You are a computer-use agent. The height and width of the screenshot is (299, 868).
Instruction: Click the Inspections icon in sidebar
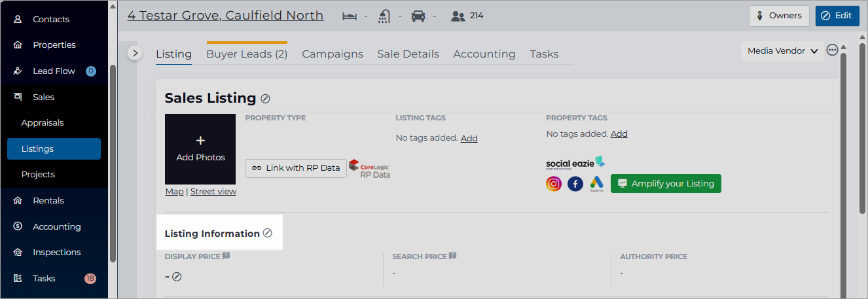[x=18, y=253]
